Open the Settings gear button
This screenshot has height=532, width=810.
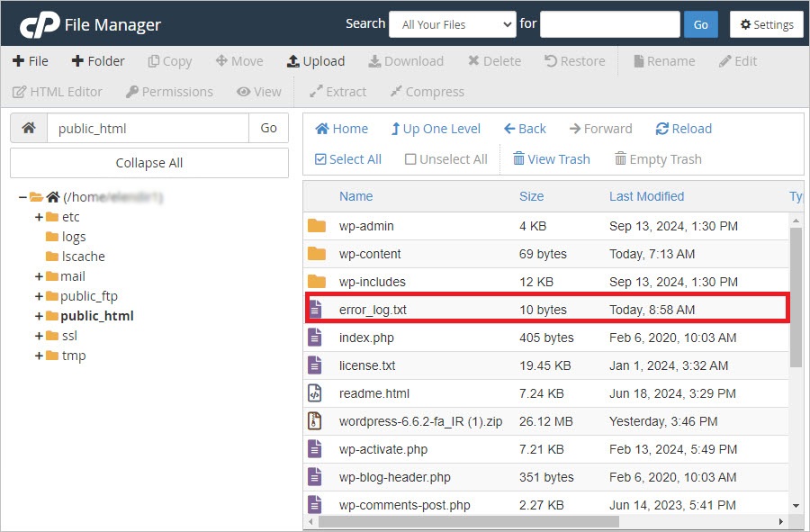(767, 24)
